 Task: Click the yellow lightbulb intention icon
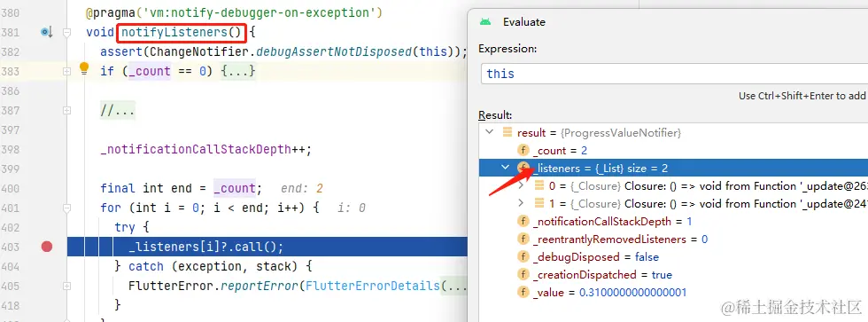click(83, 68)
